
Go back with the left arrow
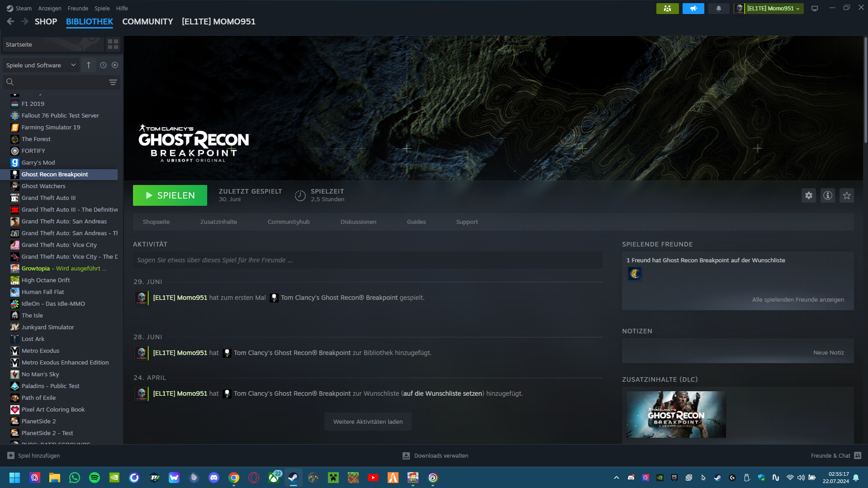(x=10, y=21)
